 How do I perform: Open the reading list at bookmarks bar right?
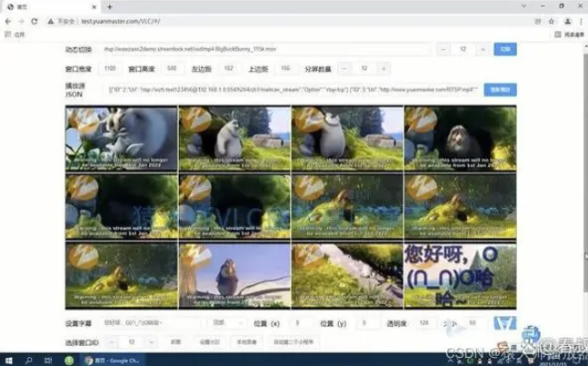click(569, 35)
